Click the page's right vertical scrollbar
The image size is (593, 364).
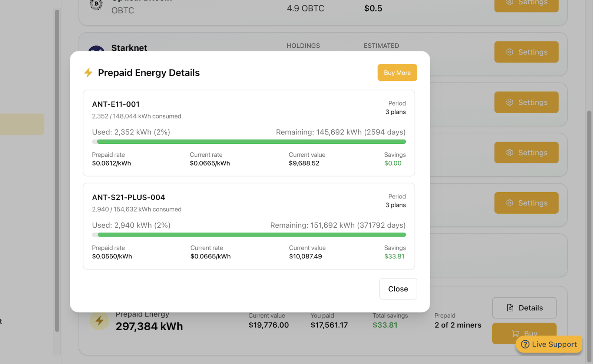(589, 236)
